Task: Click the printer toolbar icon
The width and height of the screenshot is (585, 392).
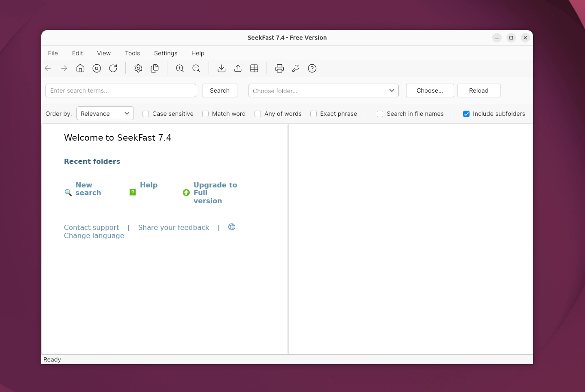Action: point(279,69)
